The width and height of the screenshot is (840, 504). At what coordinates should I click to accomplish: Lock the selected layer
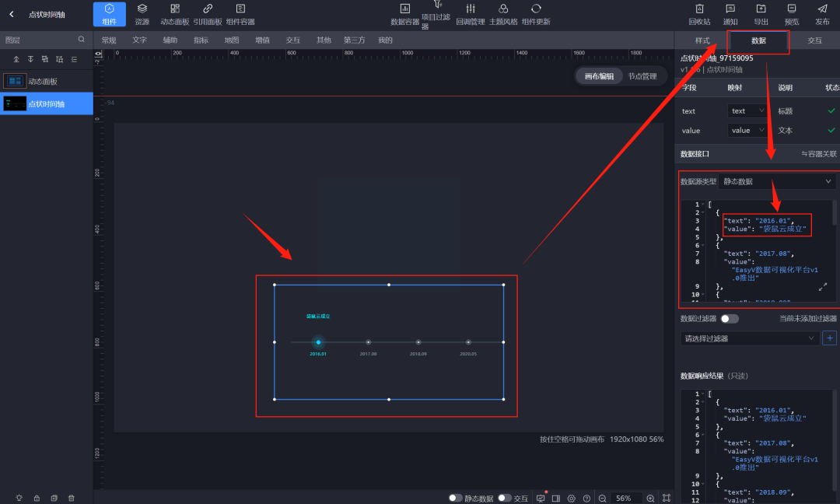tap(37, 498)
